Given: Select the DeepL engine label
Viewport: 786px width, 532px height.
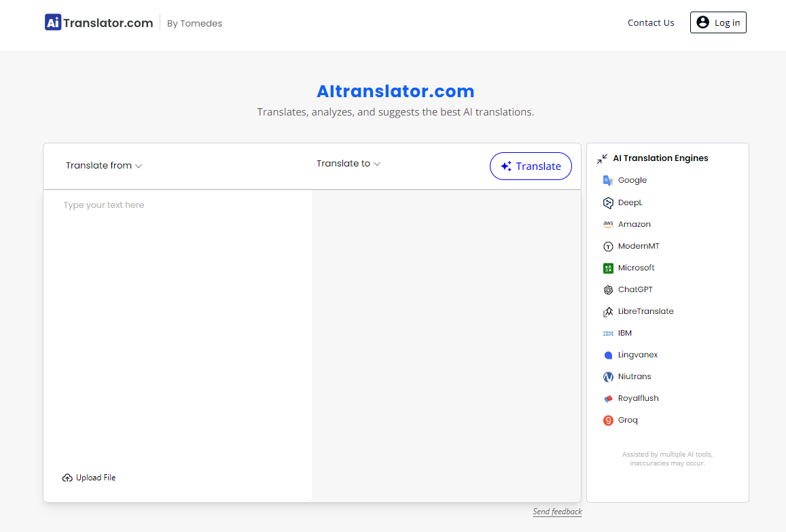Looking at the screenshot, I should tap(630, 202).
